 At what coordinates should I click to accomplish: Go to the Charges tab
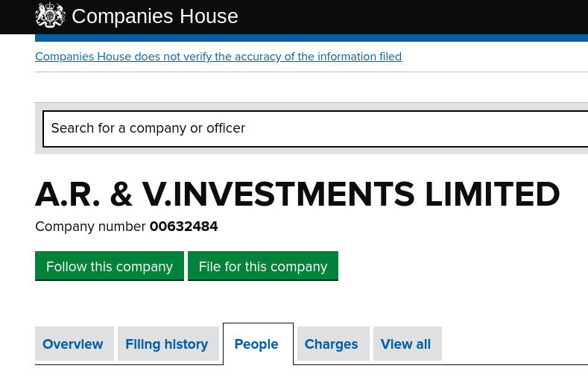[x=331, y=344]
